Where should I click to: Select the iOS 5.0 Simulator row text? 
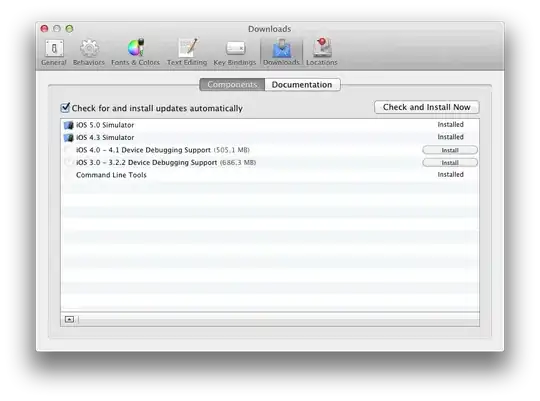(x=105, y=125)
